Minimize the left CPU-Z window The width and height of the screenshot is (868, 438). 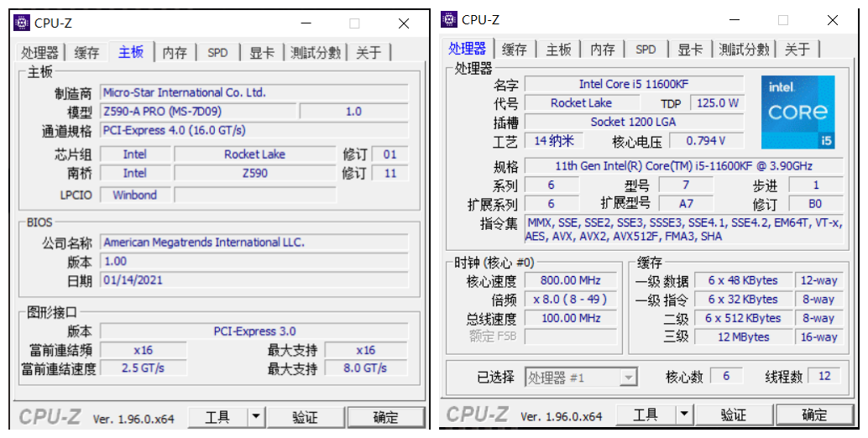point(306,23)
